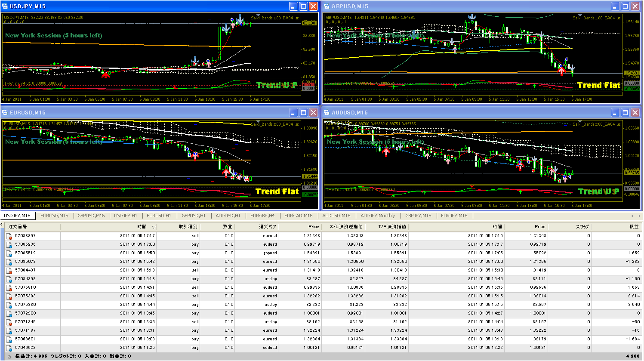Select the order icon for ticket 57086073

click(x=9, y=262)
